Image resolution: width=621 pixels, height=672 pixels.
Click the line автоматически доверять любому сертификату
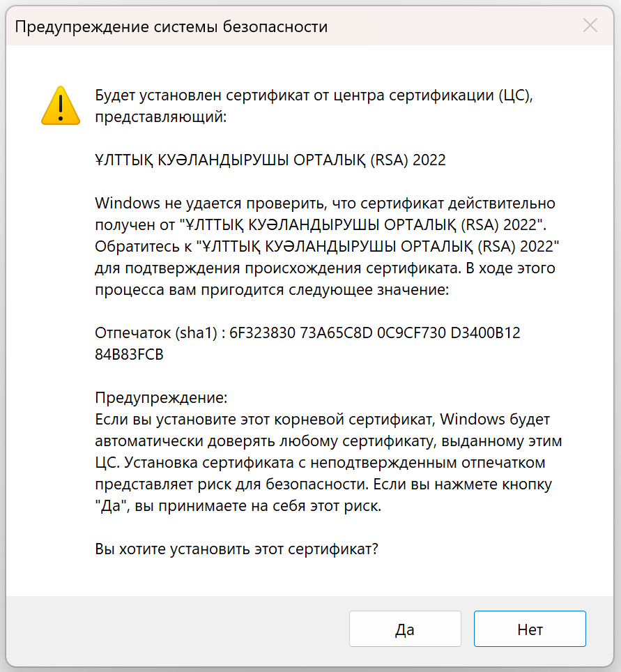328,441
